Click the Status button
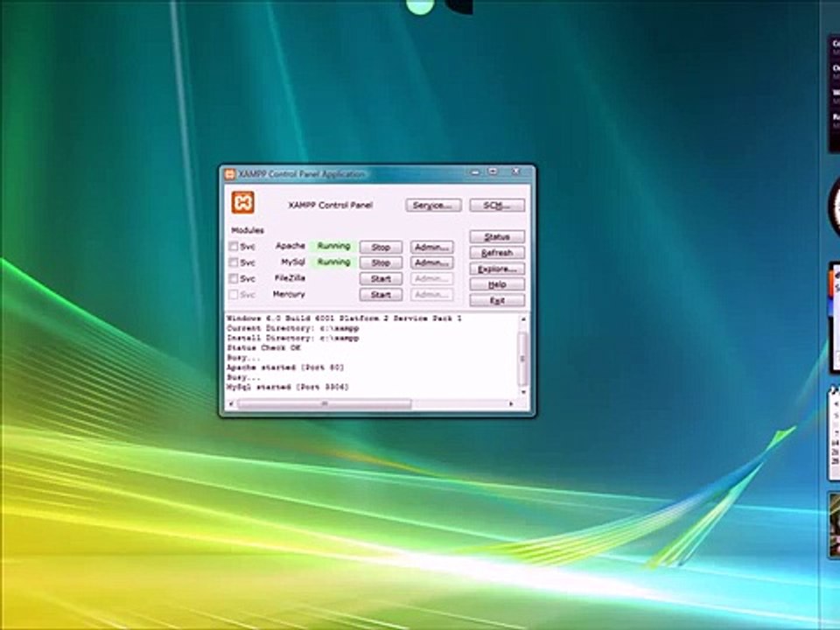Screen dimensions: 840x630 (x=497, y=237)
